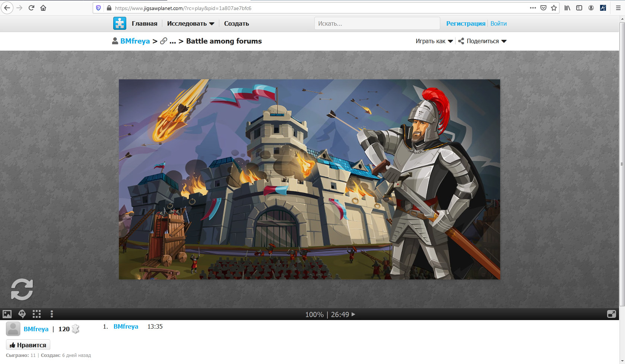Bookmark this page with the star
The image size is (625, 364).
tap(554, 8)
